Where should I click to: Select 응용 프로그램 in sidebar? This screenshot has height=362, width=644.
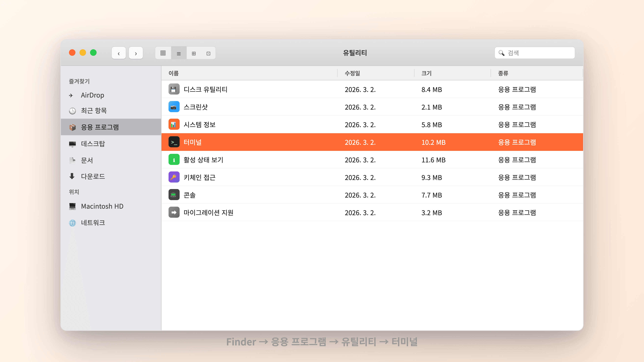111,127
